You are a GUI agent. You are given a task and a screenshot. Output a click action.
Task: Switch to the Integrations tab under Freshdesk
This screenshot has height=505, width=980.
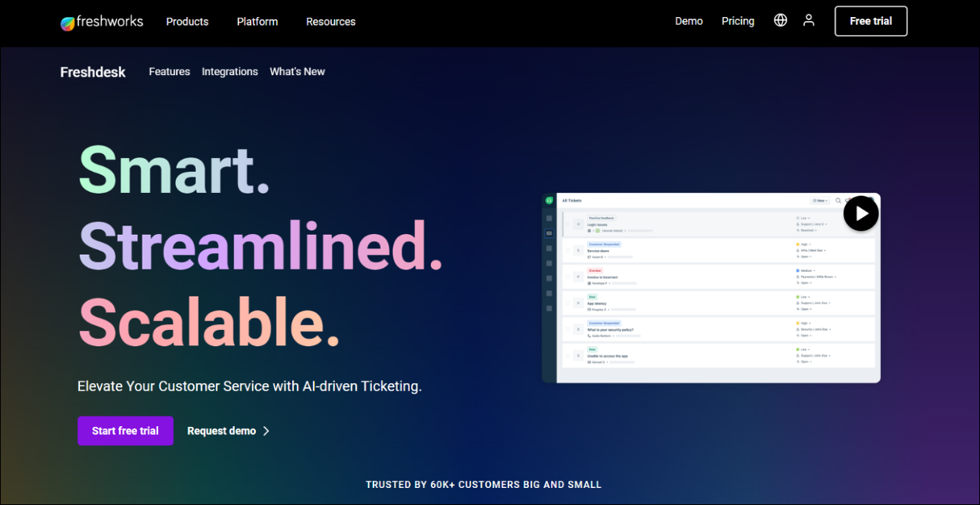tap(230, 71)
